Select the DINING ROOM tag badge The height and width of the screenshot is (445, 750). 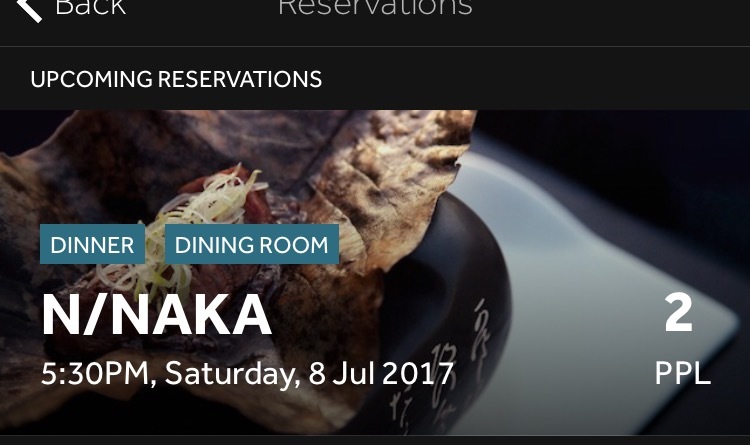pyautogui.click(x=252, y=245)
